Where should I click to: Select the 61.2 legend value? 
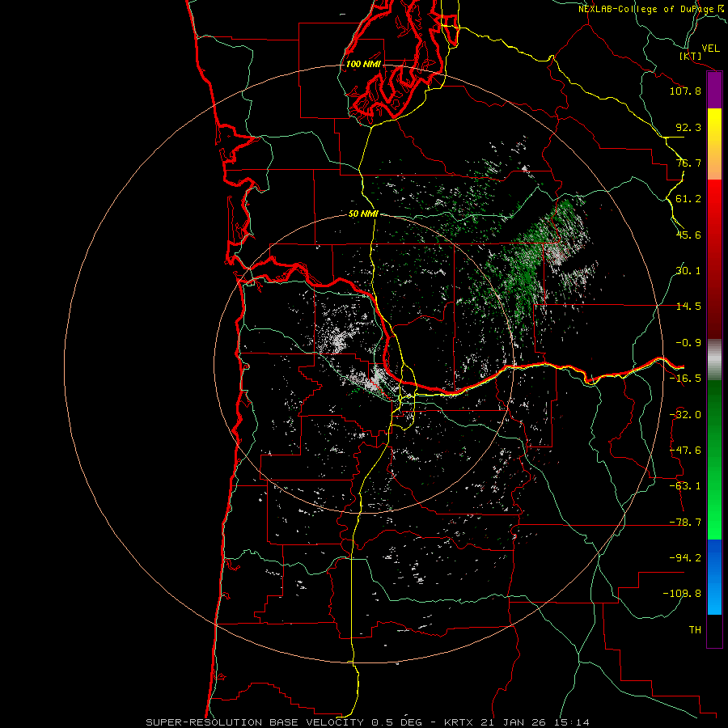tap(688, 199)
